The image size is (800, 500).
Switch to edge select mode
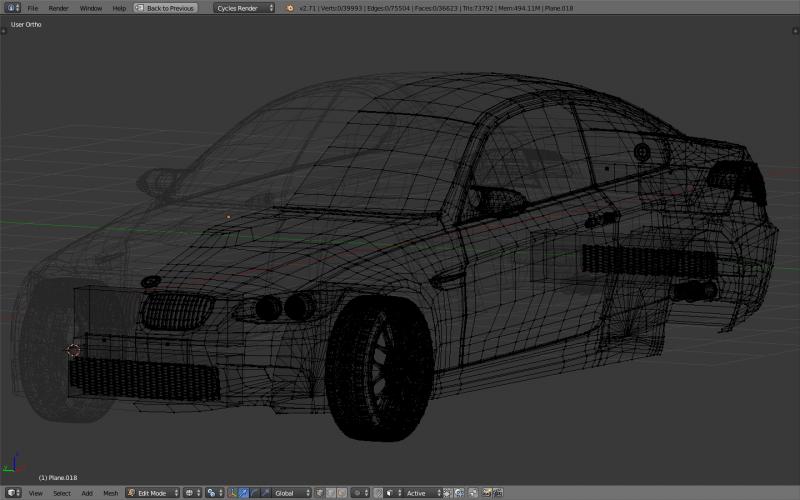tap(331, 493)
